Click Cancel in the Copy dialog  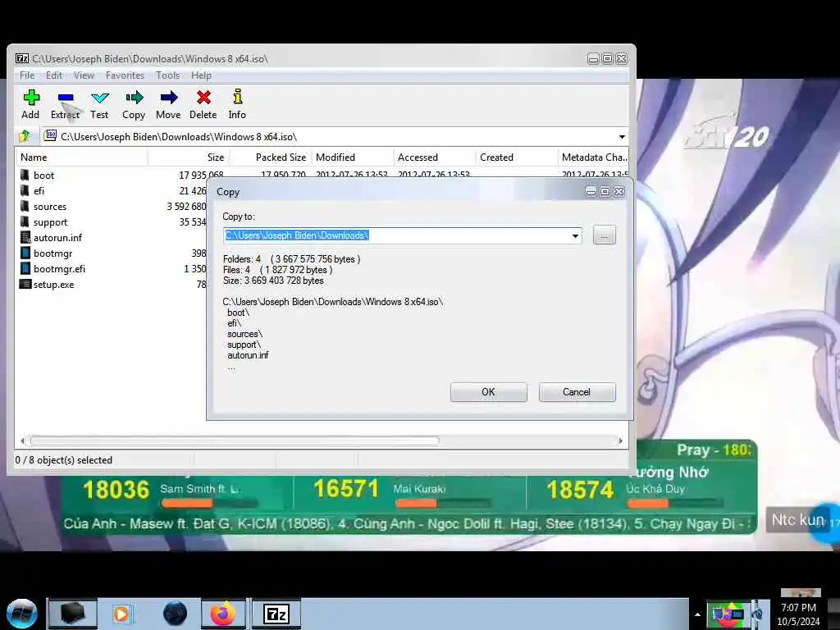click(577, 392)
